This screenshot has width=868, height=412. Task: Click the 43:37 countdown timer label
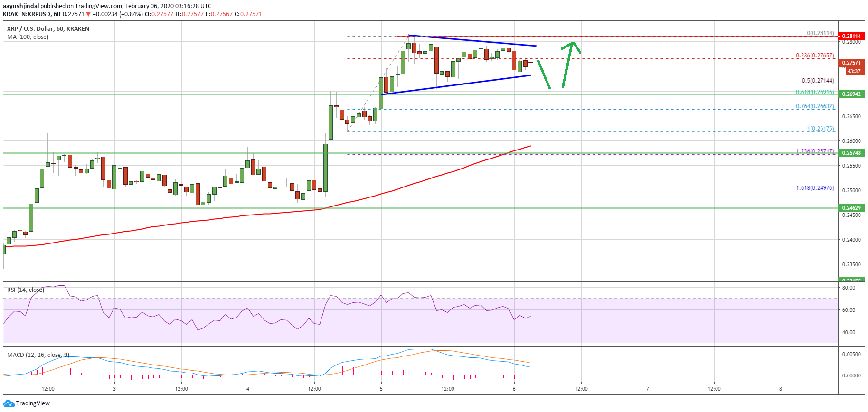[854, 71]
